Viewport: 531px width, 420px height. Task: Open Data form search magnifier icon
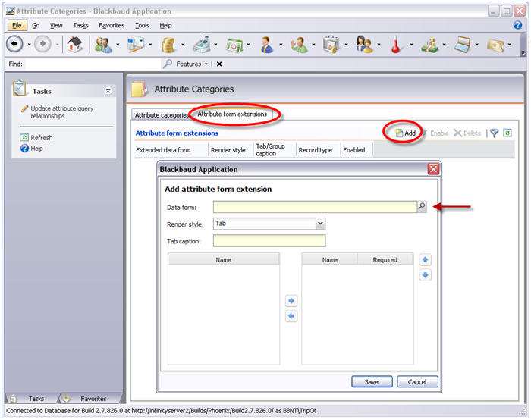tap(422, 206)
